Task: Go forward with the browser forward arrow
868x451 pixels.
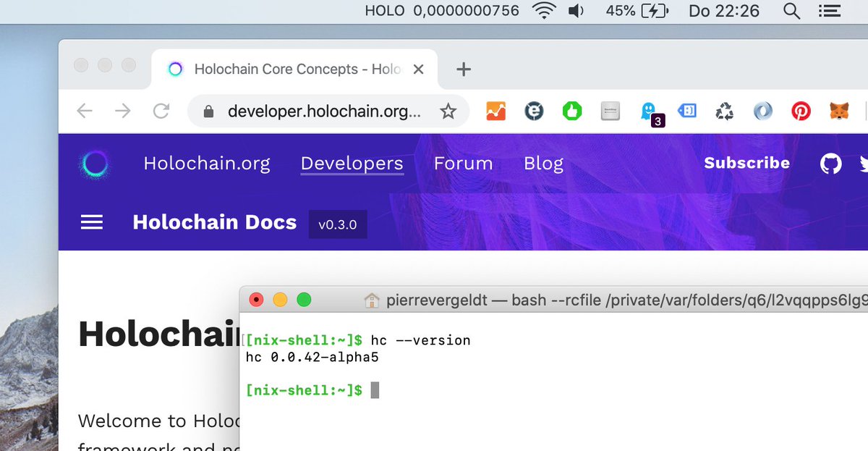Action: (x=123, y=111)
